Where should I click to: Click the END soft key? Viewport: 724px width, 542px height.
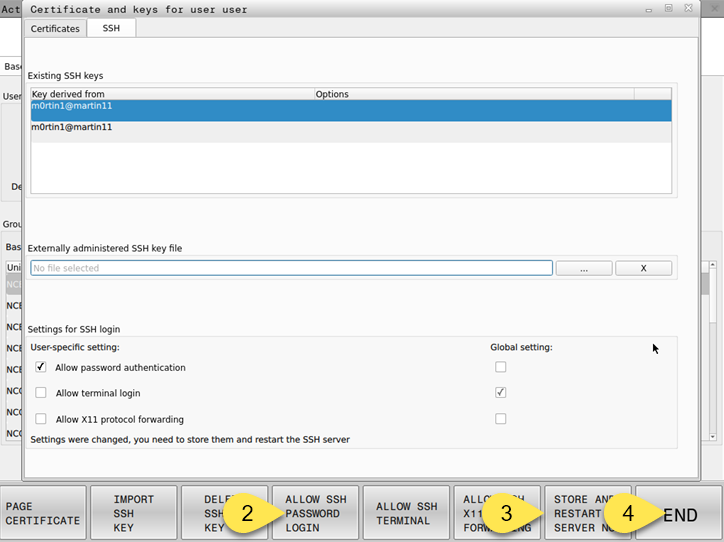(679, 513)
